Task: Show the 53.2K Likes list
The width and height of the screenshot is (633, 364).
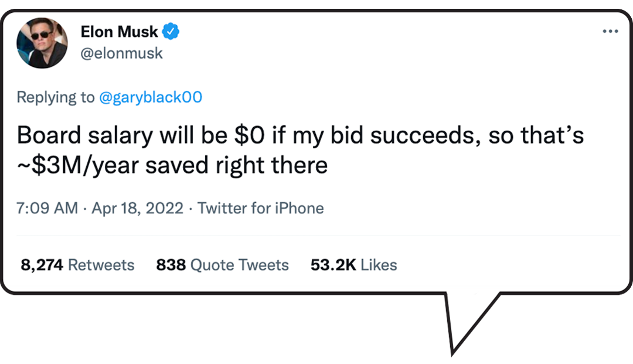Action: click(x=353, y=265)
